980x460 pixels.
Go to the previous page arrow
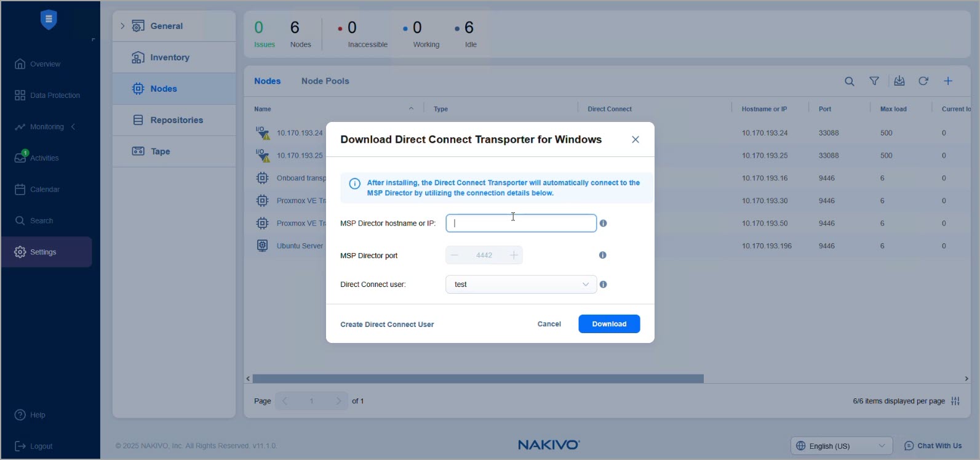285,401
